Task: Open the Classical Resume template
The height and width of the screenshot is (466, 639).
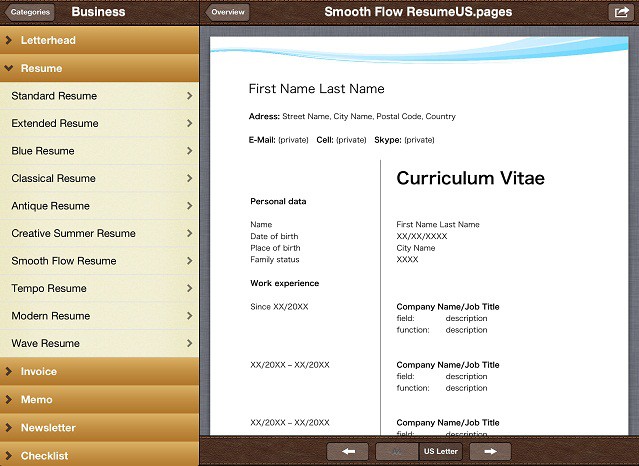Action: click(99, 178)
